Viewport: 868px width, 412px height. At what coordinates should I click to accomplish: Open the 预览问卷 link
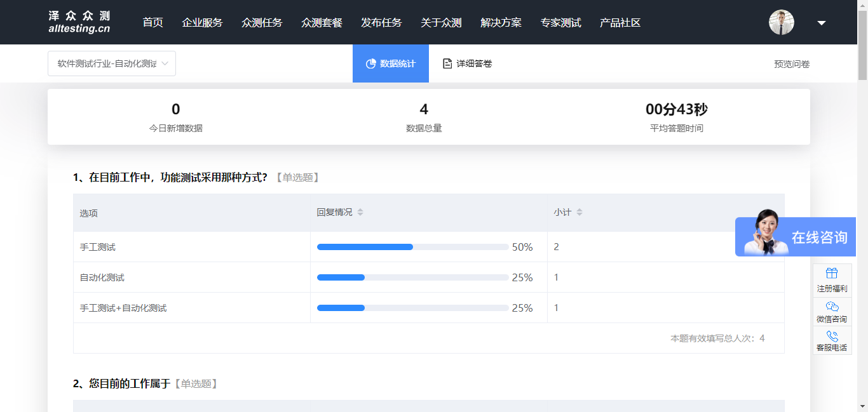[792, 64]
